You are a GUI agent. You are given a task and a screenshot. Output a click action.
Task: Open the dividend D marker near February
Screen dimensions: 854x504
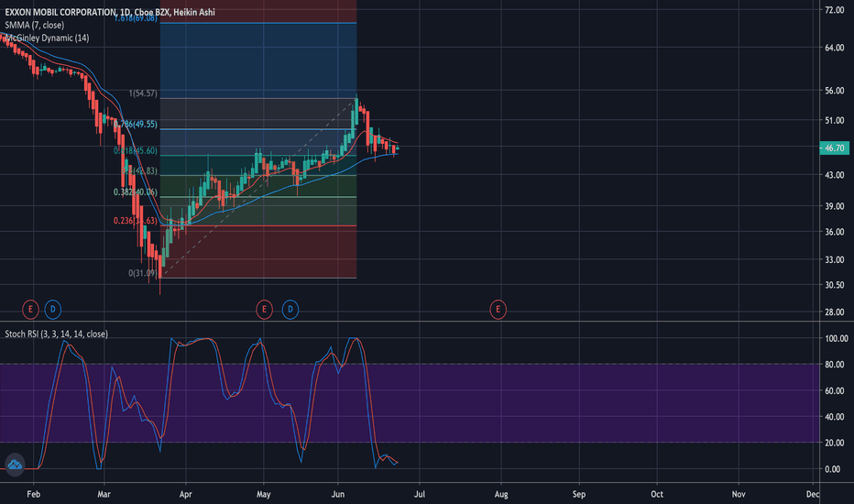53,310
